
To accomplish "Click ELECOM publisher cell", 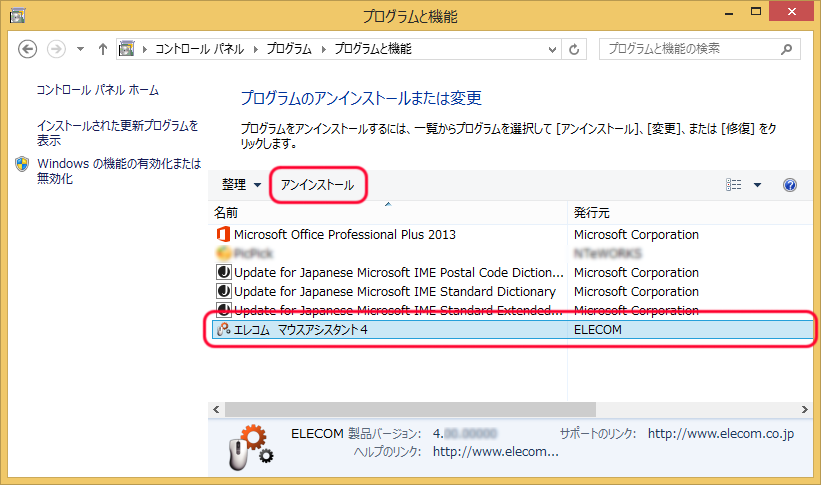I will pyautogui.click(x=597, y=329).
